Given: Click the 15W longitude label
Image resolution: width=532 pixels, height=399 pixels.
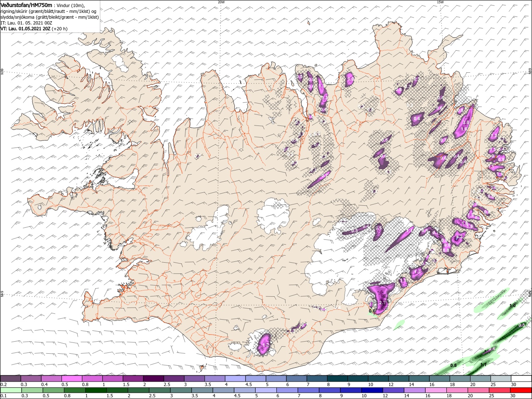Looking at the screenshot, I should (x=440, y=2).
